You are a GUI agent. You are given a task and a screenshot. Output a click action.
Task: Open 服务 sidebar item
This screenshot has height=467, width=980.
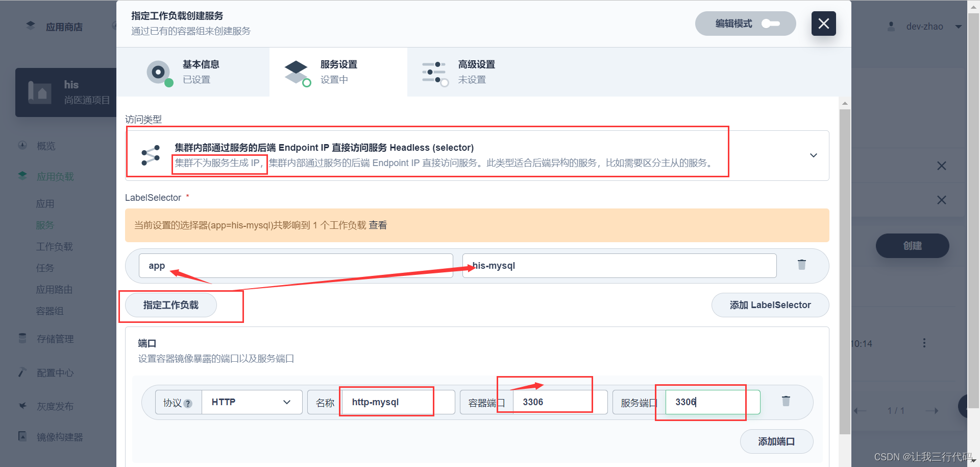45,225
